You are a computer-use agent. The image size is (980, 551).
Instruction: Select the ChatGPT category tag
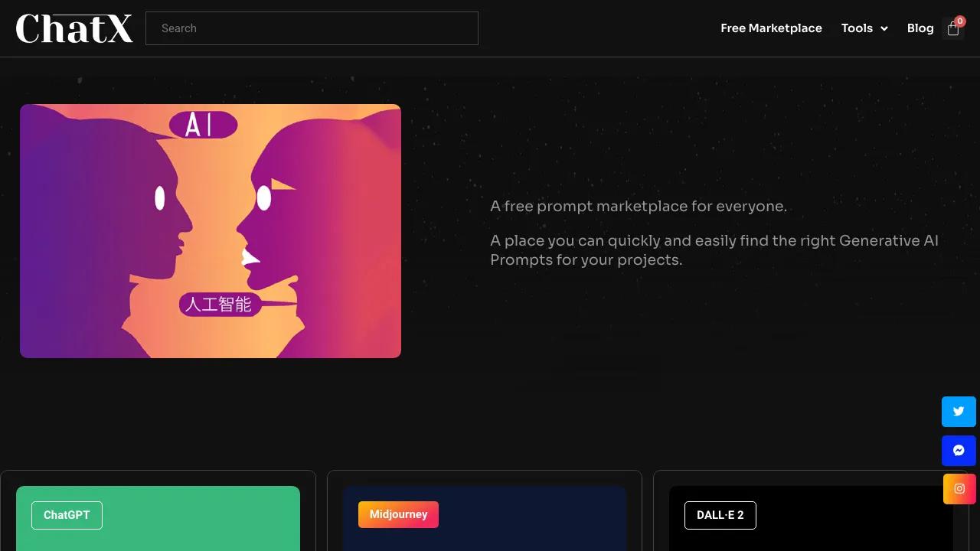pos(67,515)
